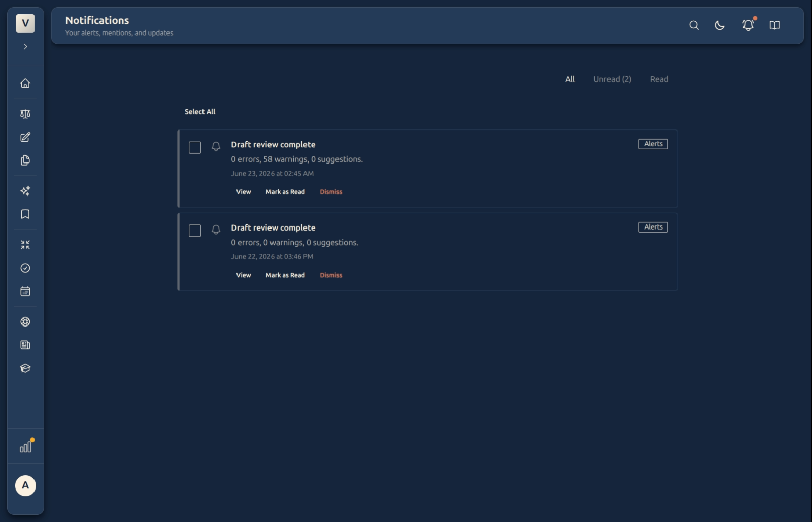Screen dimensions: 812x522
Task: Click the search magnifier icon
Action: click(694, 25)
